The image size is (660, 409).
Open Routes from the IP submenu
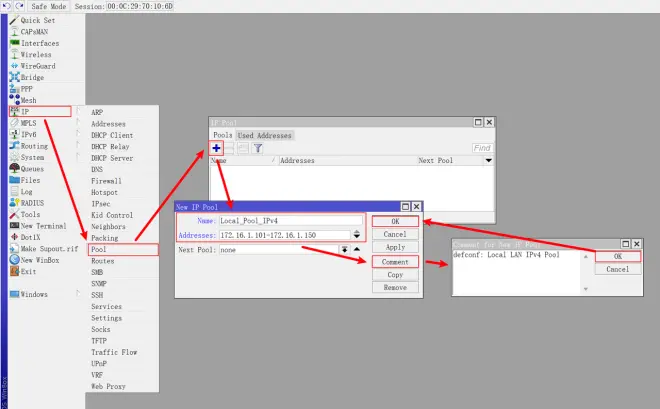point(103,260)
